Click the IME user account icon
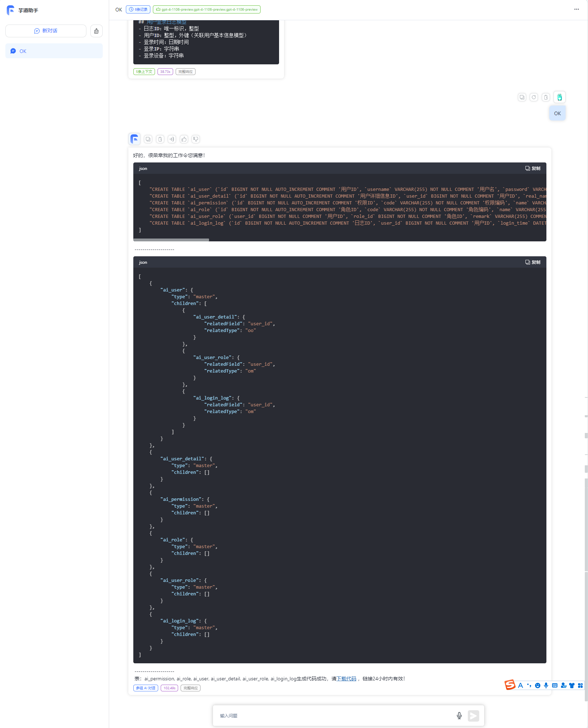588x728 pixels. click(x=563, y=685)
